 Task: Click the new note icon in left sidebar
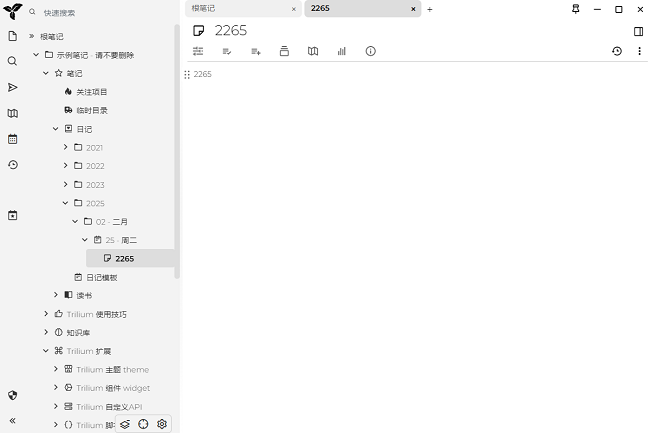click(x=13, y=36)
